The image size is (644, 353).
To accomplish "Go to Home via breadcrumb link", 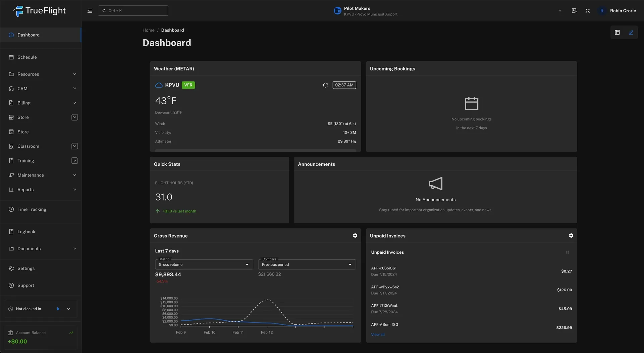I will [148, 30].
